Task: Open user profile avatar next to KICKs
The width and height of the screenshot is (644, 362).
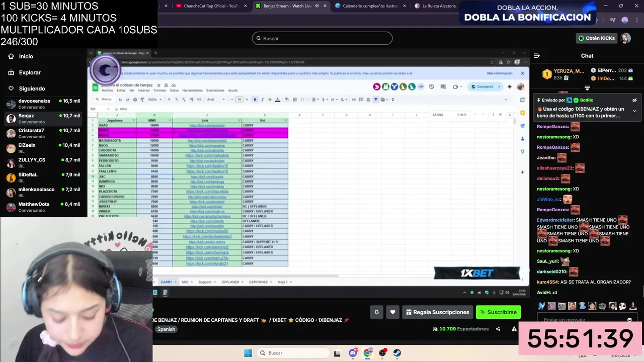Action: point(625,38)
